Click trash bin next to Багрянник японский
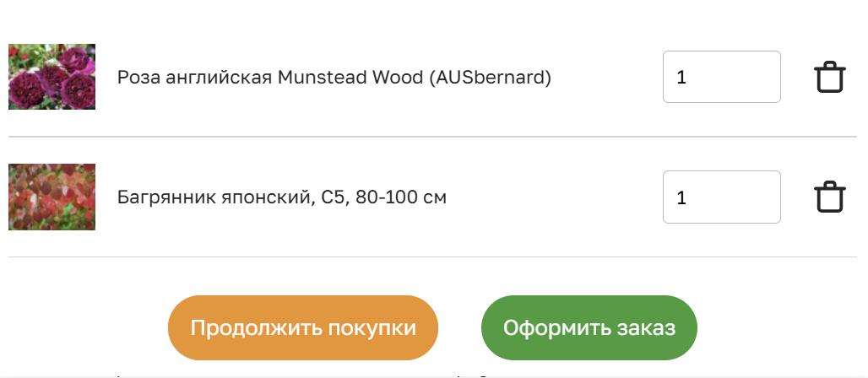 click(x=829, y=197)
